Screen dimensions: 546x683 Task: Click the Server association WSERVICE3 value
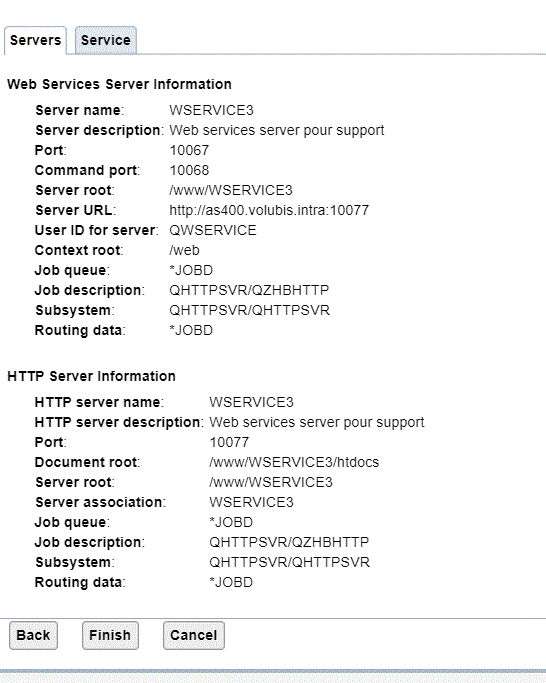coord(251,502)
